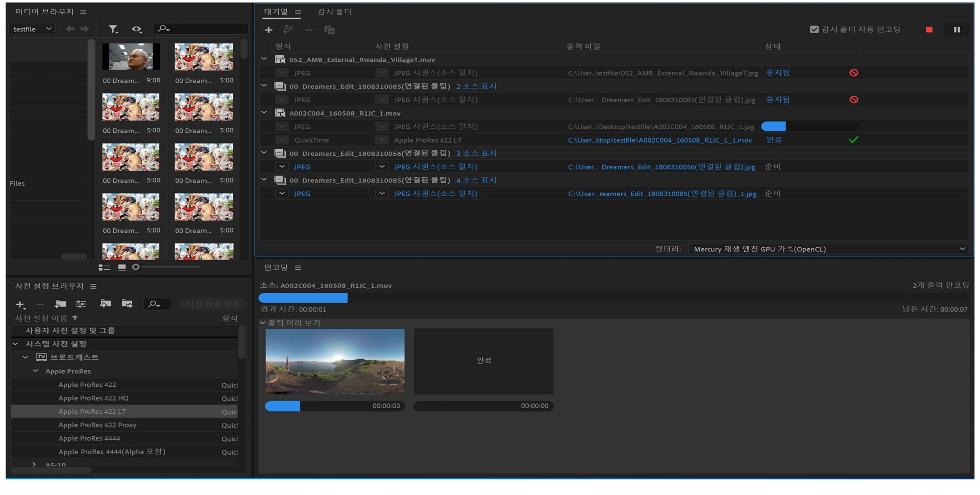Create a new preset with the plus icon
980x495 pixels.
click(x=20, y=304)
